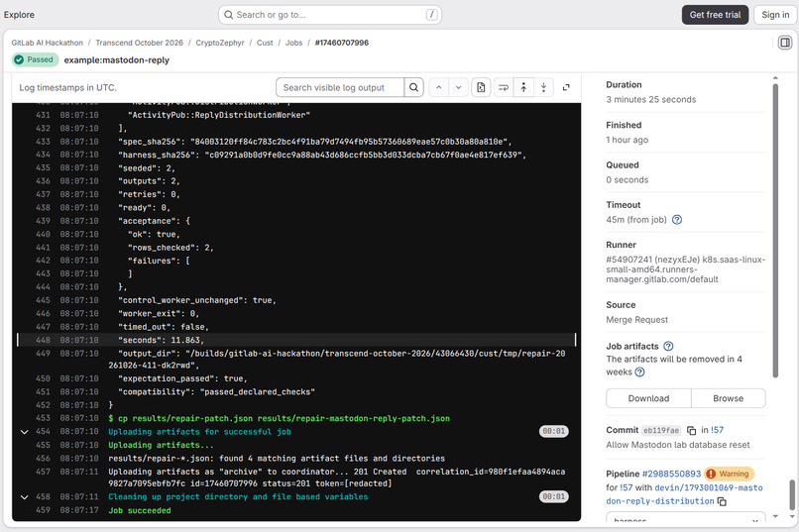Open the Cust project breadcrumb
This screenshot has width=799, height=532.
pos(265,43)
